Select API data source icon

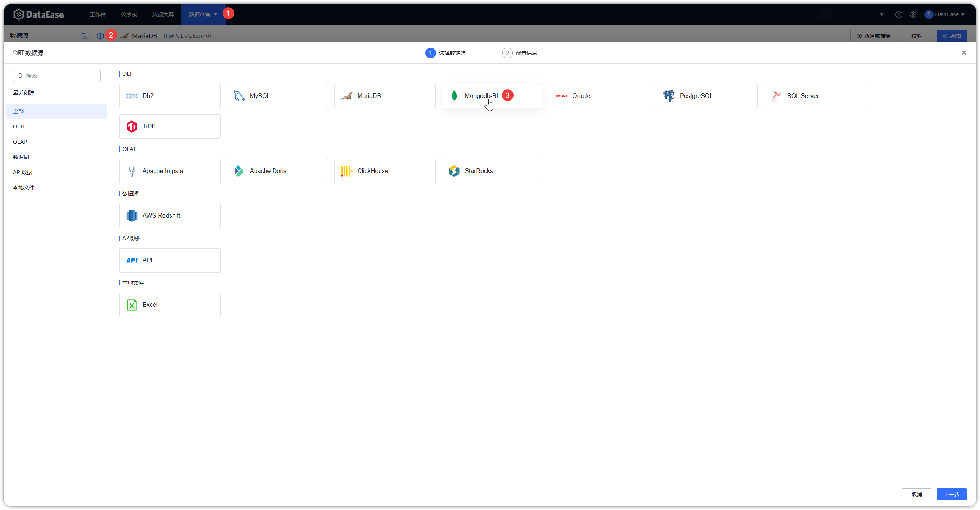coord(131,260)
